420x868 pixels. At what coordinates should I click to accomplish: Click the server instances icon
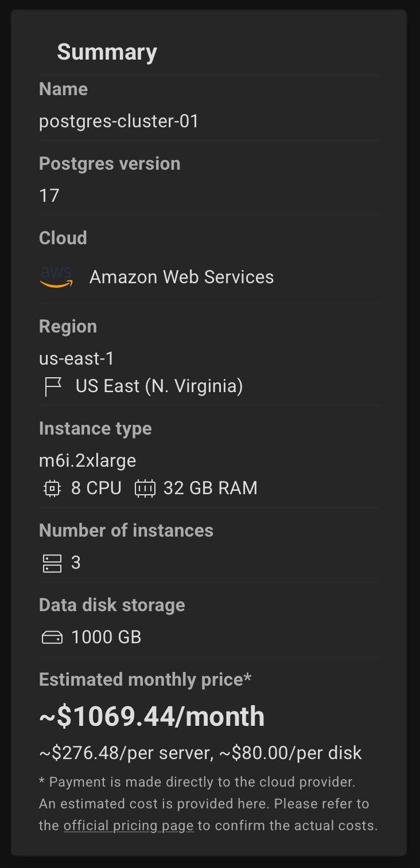point(52,563)
